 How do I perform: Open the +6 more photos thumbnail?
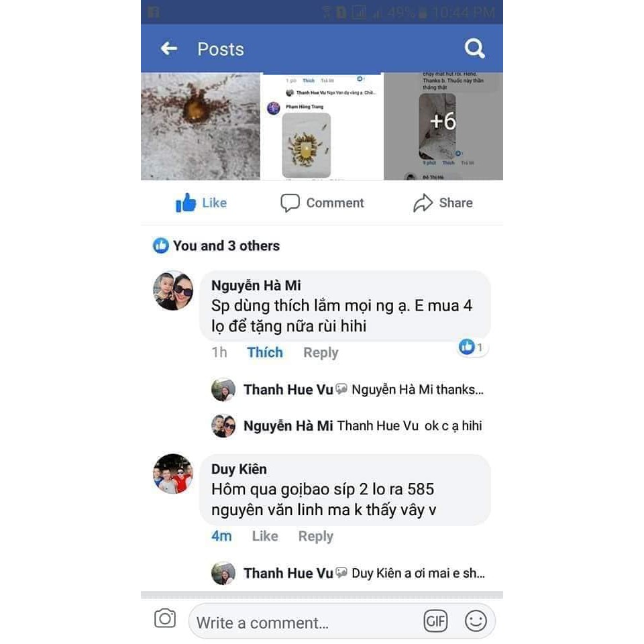tap(443, 126)
